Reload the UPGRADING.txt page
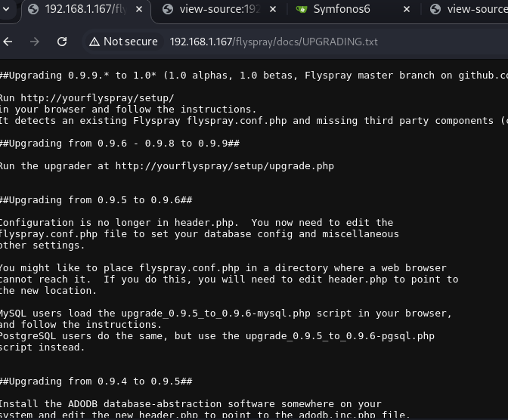The image size is (508, 420). click(x=62, y=42)
